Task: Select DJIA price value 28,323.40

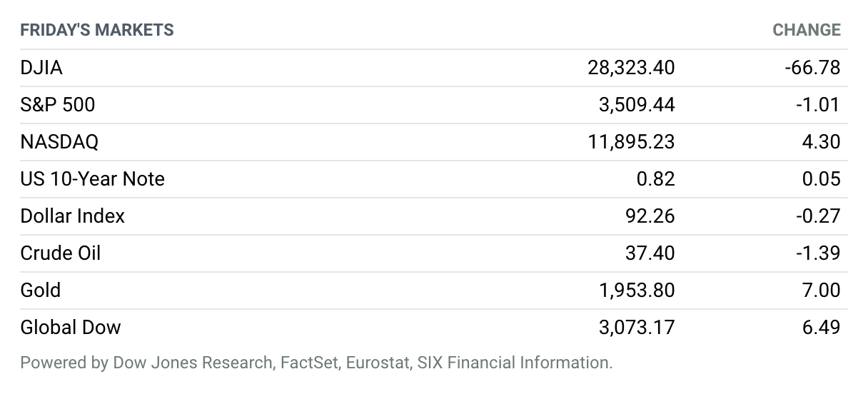Action: point(631,68)
